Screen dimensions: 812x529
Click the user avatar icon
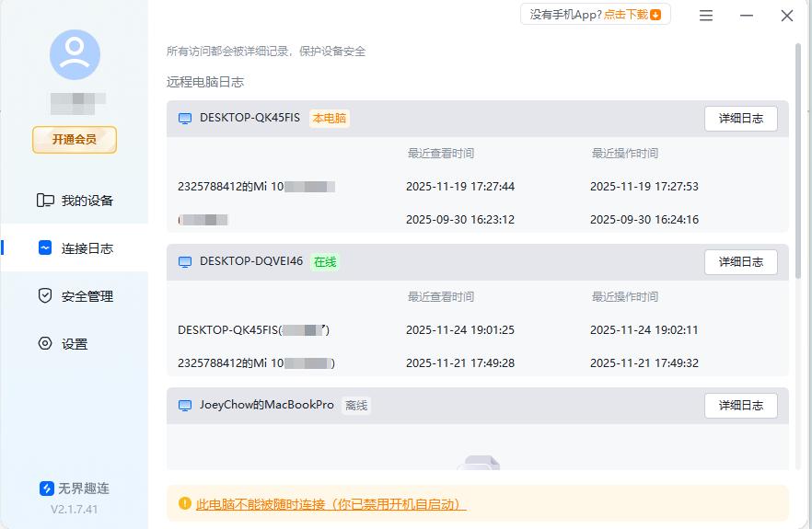(75, 54)
